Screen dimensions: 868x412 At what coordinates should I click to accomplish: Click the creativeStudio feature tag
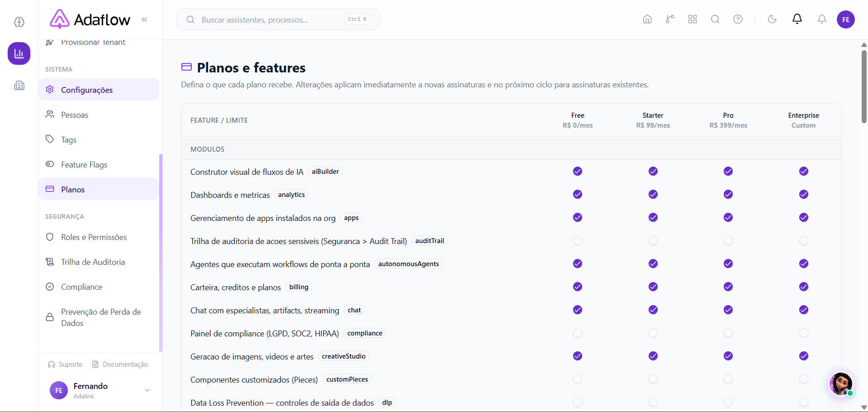pos(344,356)
